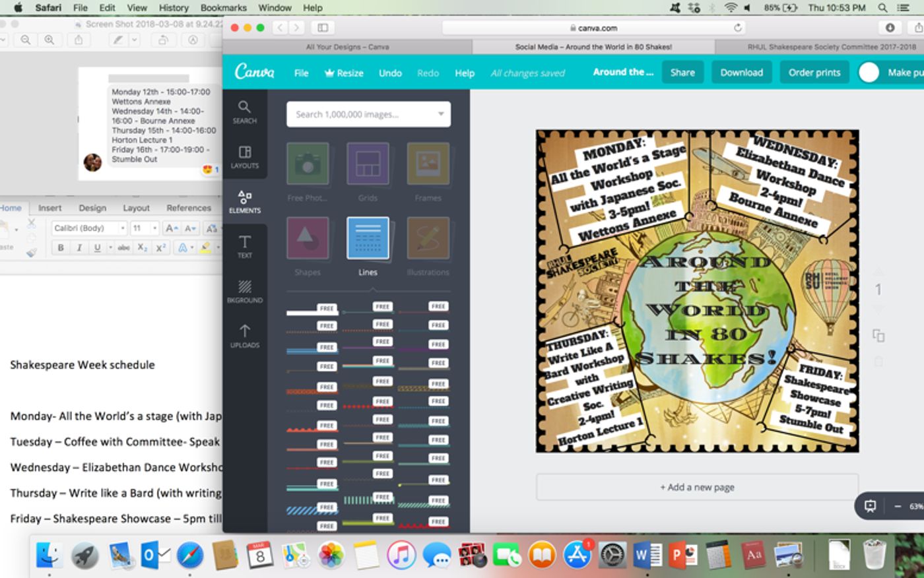Toggle italic formatting in Word
This screenshot has width=924, height=578.
coord(79,247)
